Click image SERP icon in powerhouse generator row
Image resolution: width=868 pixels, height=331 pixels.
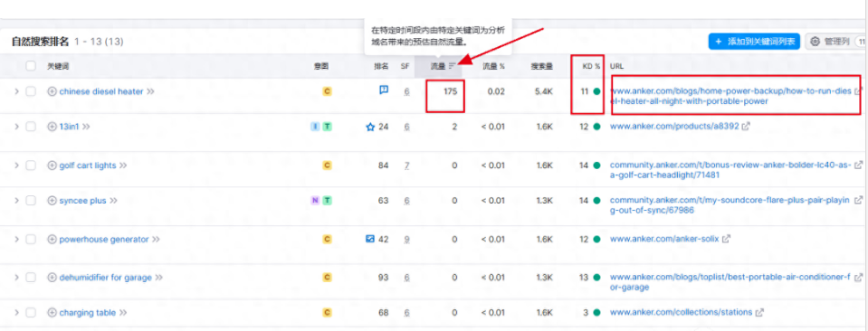pos(370,239)
